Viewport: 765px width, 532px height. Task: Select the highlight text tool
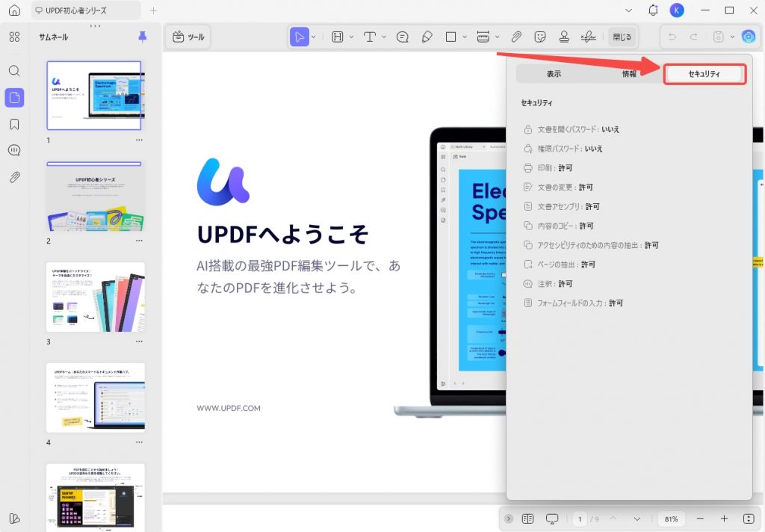click(x=337, y=37)
